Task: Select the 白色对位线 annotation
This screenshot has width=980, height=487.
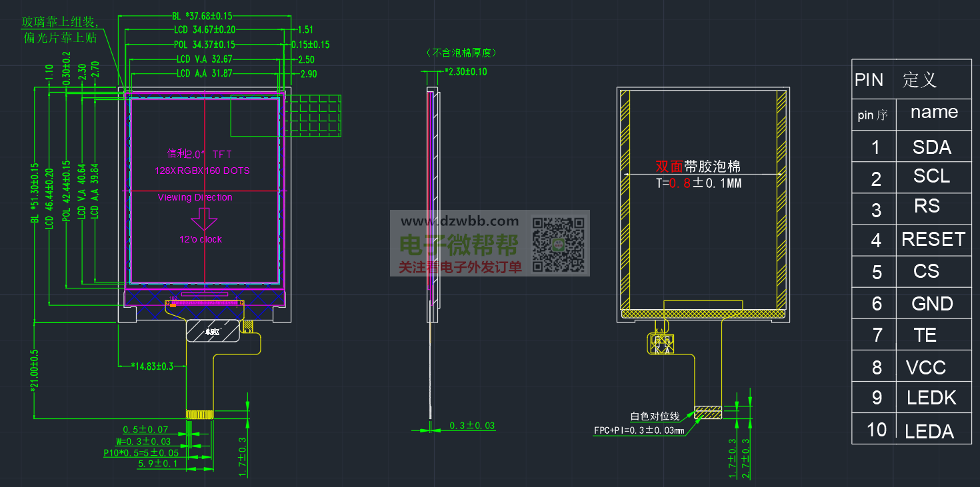Action: coord(655,416)
